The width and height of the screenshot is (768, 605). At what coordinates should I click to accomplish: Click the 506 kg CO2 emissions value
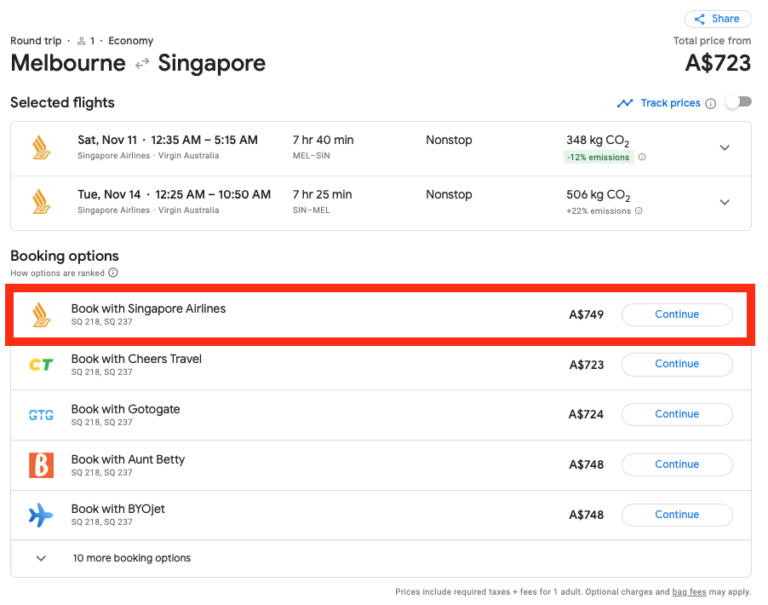click(x=598, y=195)
